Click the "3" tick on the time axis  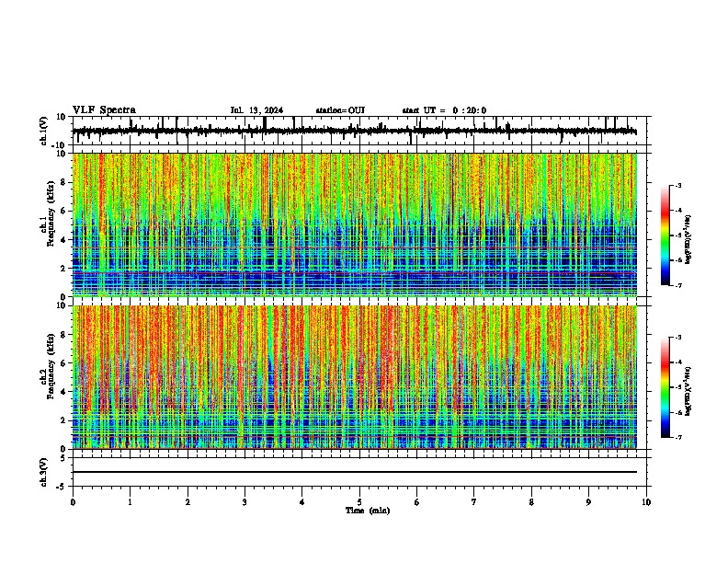pyautogui.click(x=245, y=502)
